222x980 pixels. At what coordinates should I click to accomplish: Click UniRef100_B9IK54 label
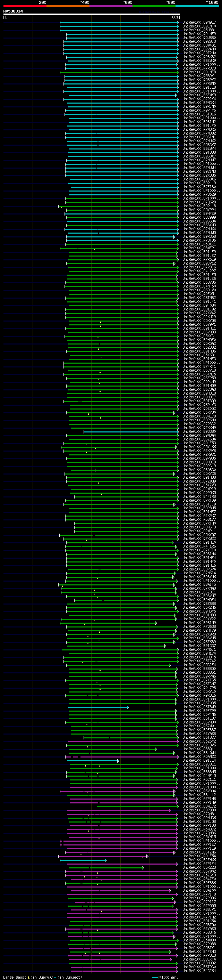coord(199,921)
